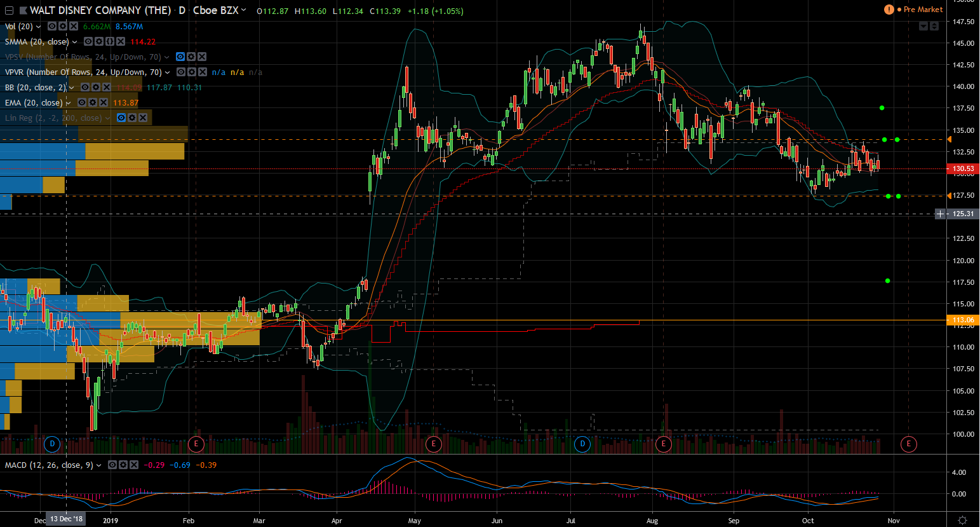Screen dimensions: 980x527
Task: Collapse the indicator legend box icon
Action: (9, 11)
